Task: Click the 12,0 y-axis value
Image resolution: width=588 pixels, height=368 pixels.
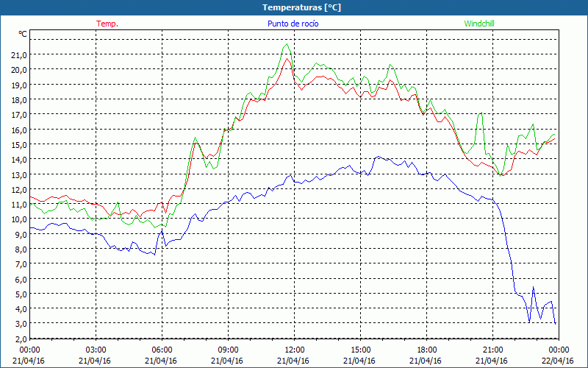Action: click(20, 189)
